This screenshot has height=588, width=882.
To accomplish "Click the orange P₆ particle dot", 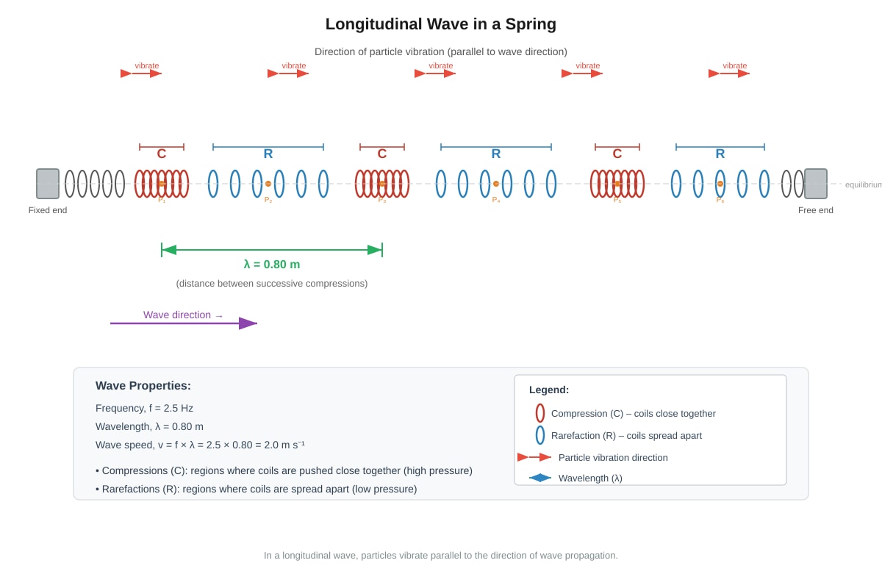I will tap(720, 184).
